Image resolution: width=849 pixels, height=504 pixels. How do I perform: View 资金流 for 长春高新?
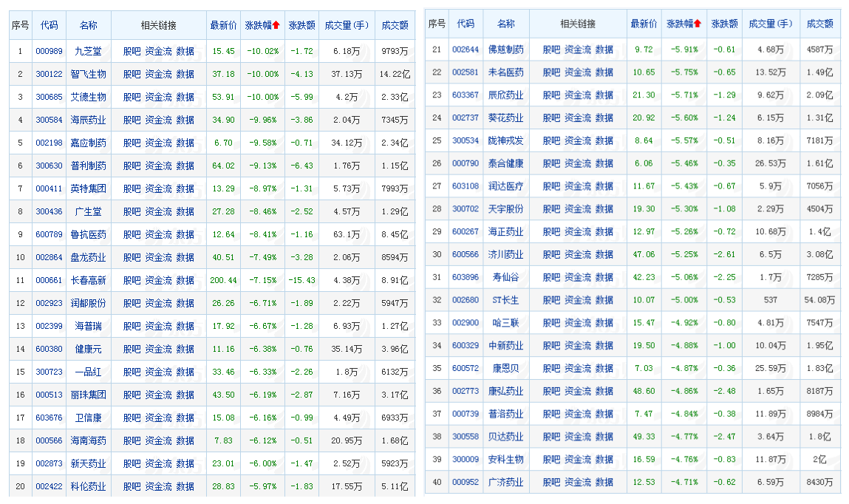click(x=158, y=280)
